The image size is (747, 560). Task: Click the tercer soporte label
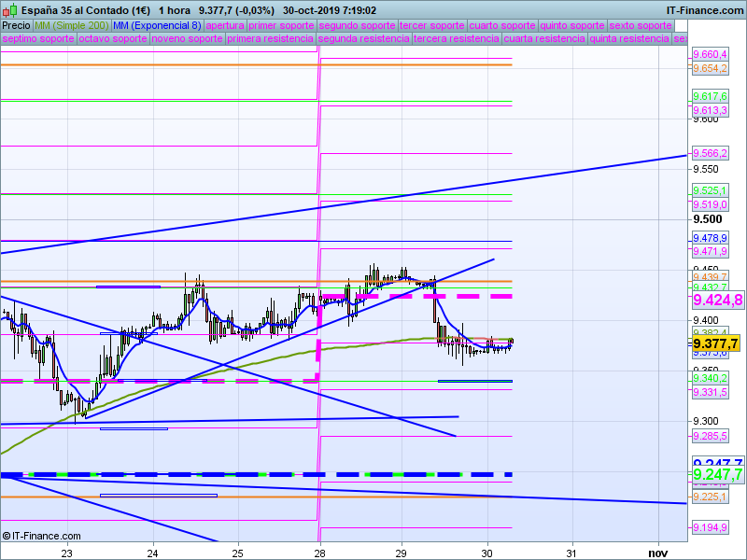pos(431,25)
